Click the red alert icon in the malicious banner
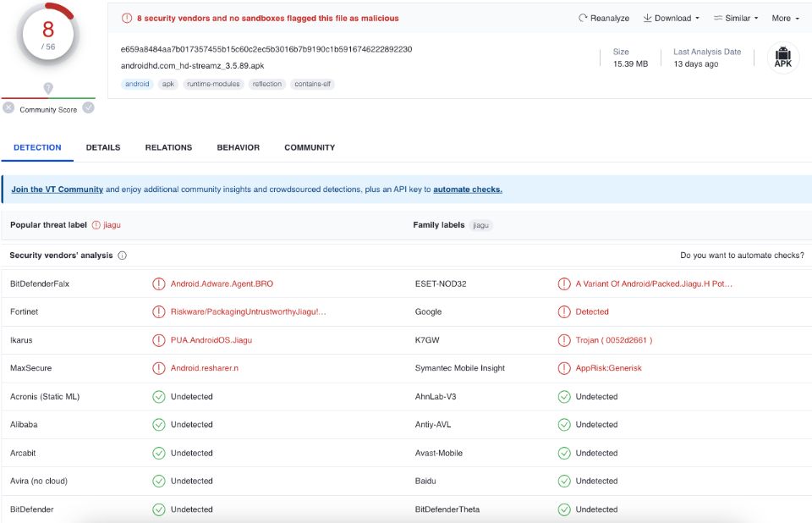 click(127, 18)
